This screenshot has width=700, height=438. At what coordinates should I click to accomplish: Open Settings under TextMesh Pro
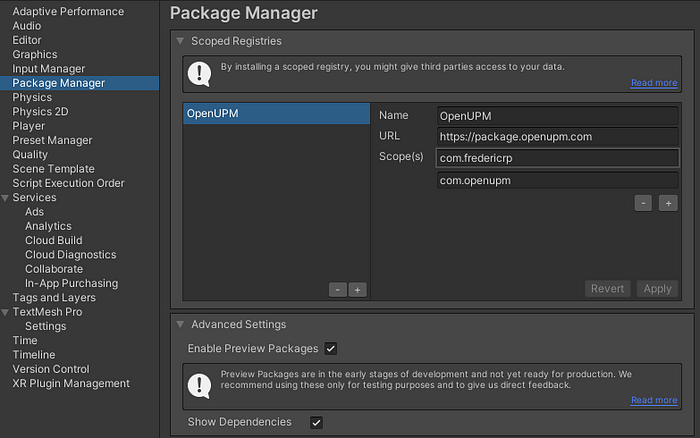tap(46, 326)
